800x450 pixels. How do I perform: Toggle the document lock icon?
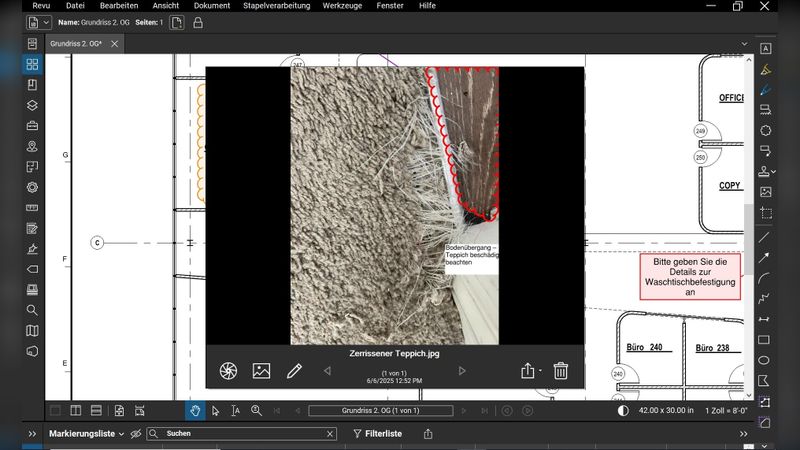click(x=198, y=23)
